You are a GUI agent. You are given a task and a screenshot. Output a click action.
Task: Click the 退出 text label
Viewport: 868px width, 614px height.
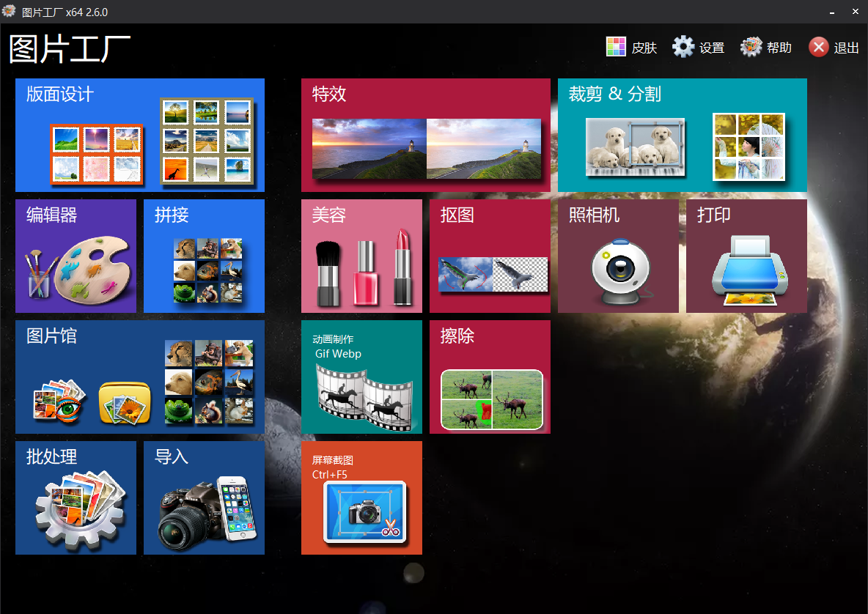(847, 48)
